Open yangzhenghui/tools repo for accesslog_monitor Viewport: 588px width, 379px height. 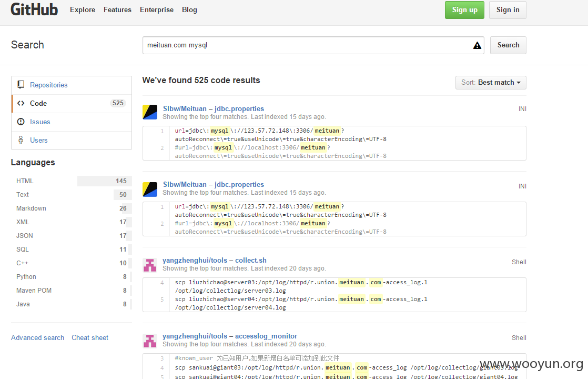pos(195,336)
